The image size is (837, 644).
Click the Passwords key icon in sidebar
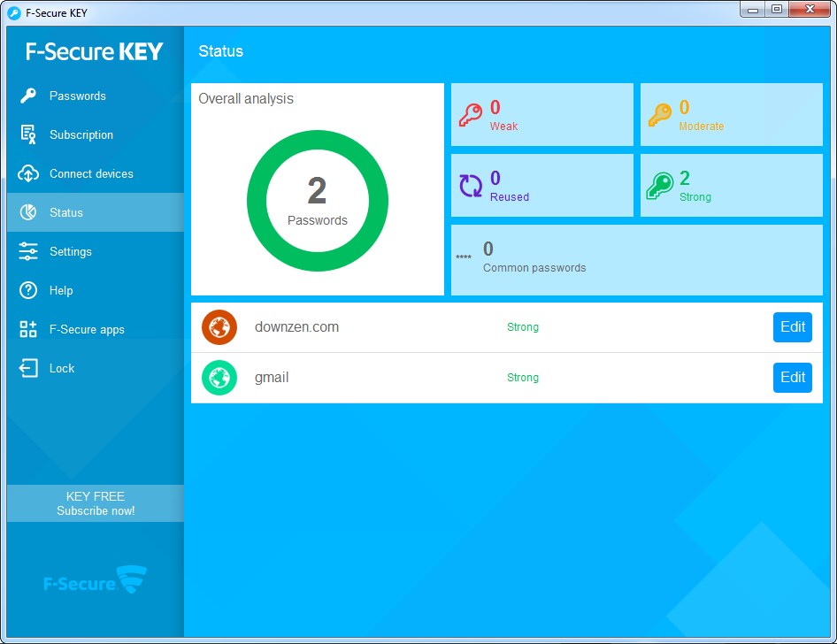click(x=28, y=96)
